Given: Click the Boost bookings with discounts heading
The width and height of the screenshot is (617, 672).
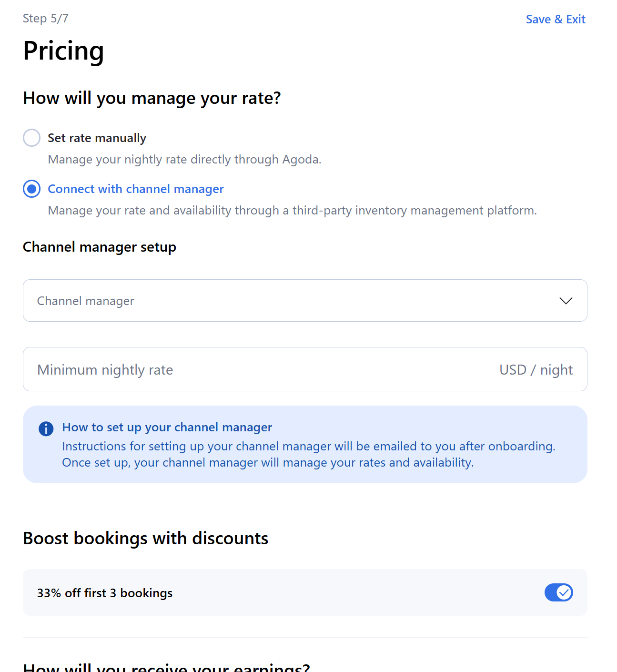Looking at the screenshot, I should pyautogui.click(x=145, y=539).
